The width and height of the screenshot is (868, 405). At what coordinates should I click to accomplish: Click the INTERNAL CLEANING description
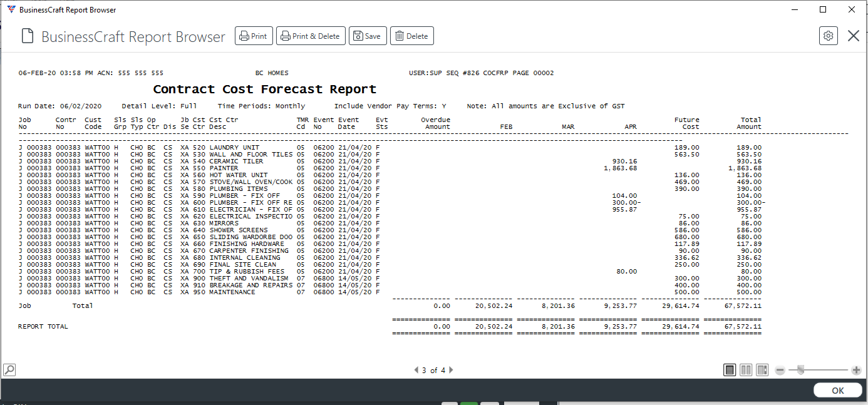(x=245, y=257)
